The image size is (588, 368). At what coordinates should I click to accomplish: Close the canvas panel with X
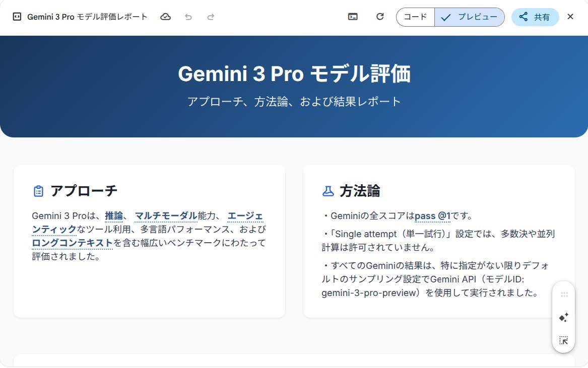(570, 17)
